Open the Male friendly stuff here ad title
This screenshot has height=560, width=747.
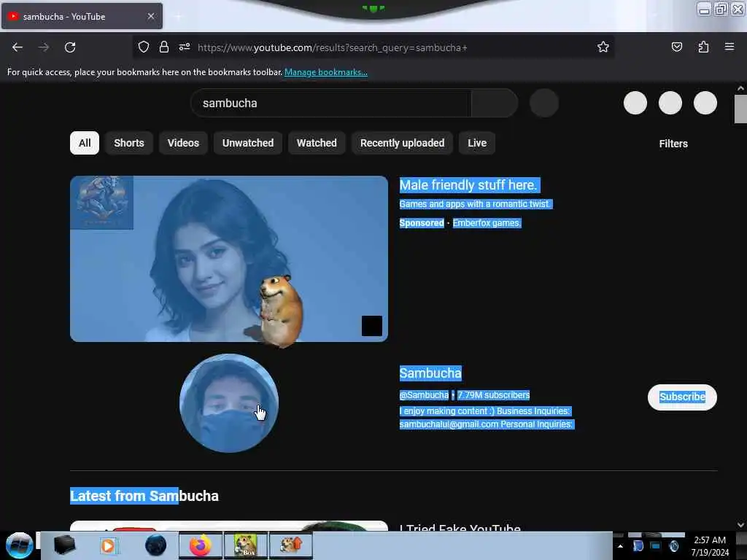[x=470, y=184]
